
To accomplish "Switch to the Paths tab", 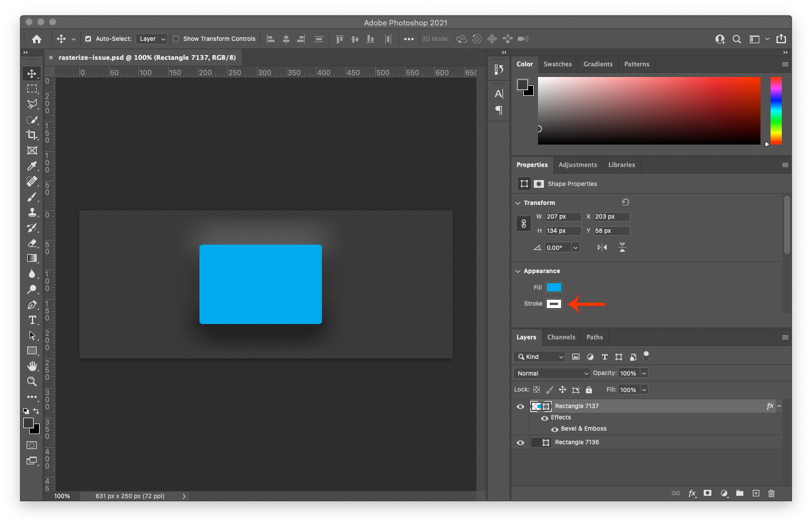I will 595,337.
